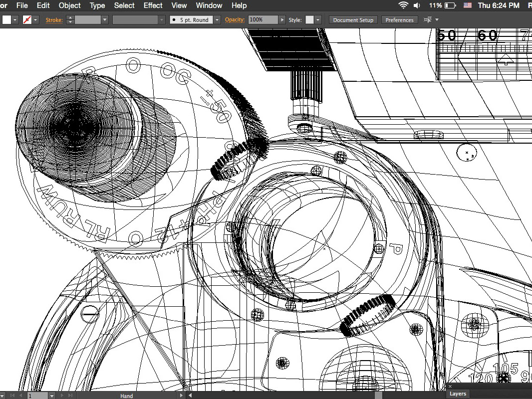
Task: Click the US flag input source icon
Action: [x=468, y=5]
